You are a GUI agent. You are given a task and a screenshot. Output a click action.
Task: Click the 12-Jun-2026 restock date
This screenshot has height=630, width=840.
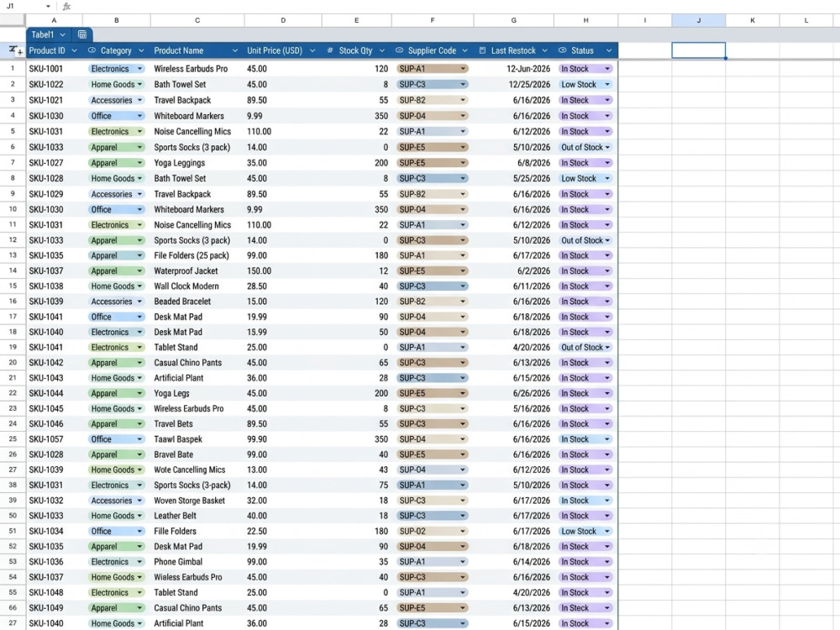click(528, 69)
